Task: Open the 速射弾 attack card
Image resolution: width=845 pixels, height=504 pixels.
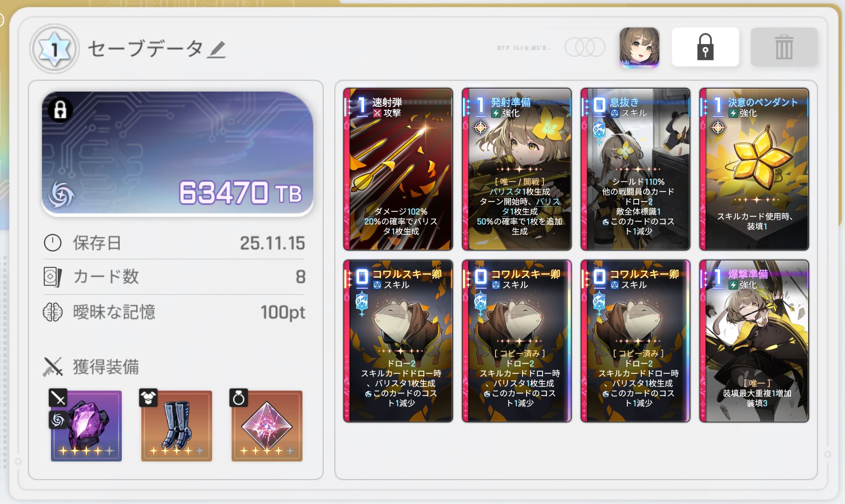Action: 398,169
